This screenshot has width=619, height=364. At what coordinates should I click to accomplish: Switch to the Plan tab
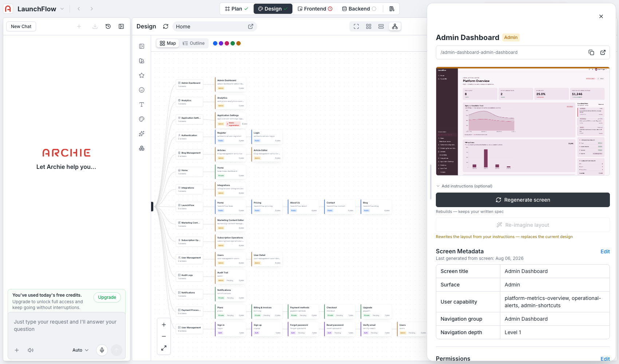coord(236,9)
